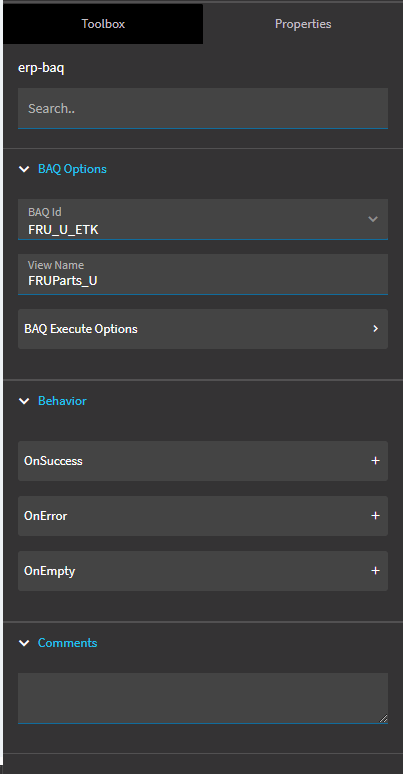The height and width of the screenshot is (774, 403).
Task: Add an OnError action with plus icon
Action: click(x=375, y=515)
